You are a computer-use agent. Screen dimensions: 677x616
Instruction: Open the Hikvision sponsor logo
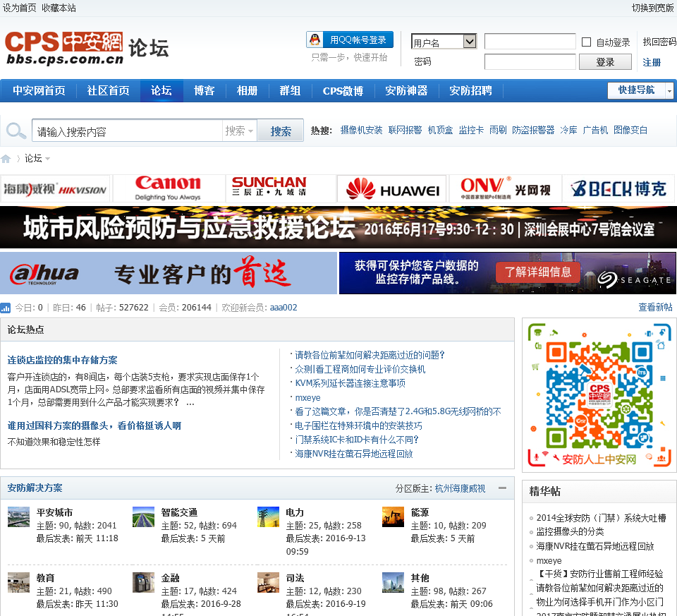tap(55, 189)
